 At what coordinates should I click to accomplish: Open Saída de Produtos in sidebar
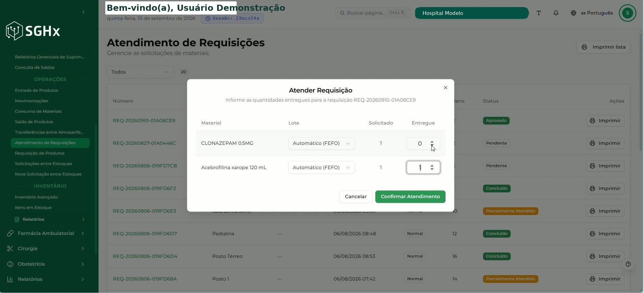point(34,122)
